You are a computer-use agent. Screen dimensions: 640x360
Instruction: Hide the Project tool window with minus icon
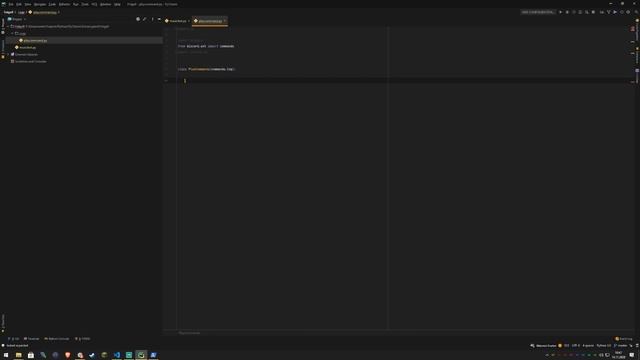coord(159,19)
